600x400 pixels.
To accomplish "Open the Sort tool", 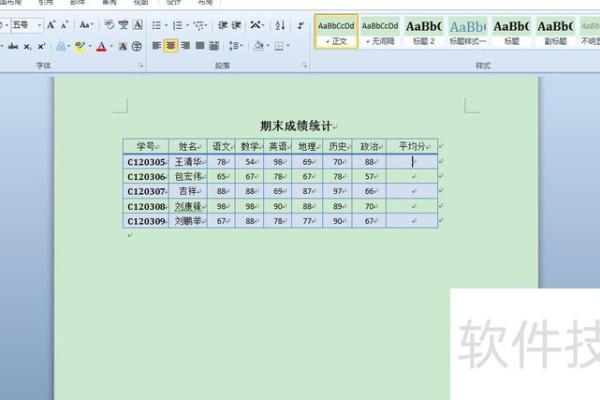I will (x=280, y=26).
